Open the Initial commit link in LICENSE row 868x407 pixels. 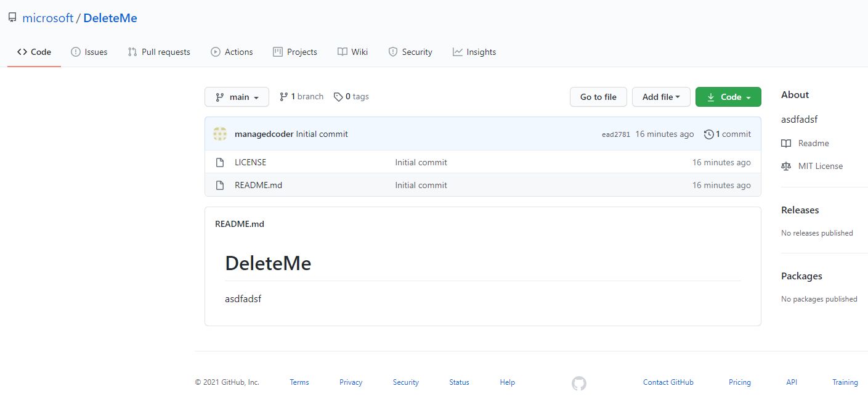pyautogui.click(x=421, y=162)
